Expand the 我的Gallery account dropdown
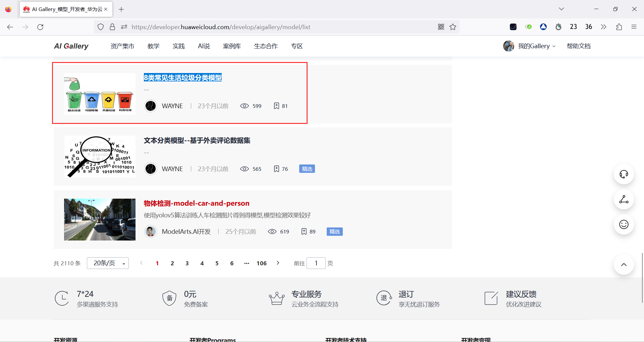The image size is (644, 342). (536, 46)
